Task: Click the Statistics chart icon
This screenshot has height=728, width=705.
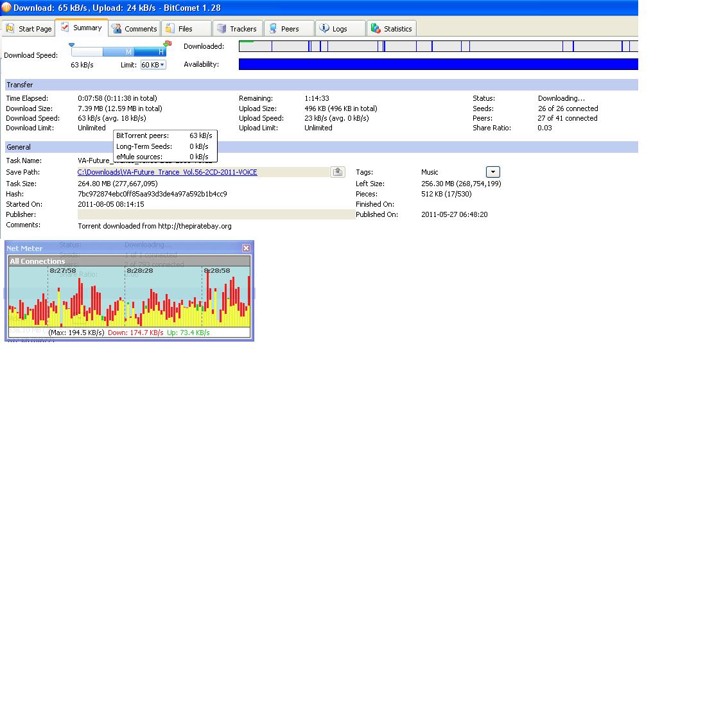Action: coord(376,28)
